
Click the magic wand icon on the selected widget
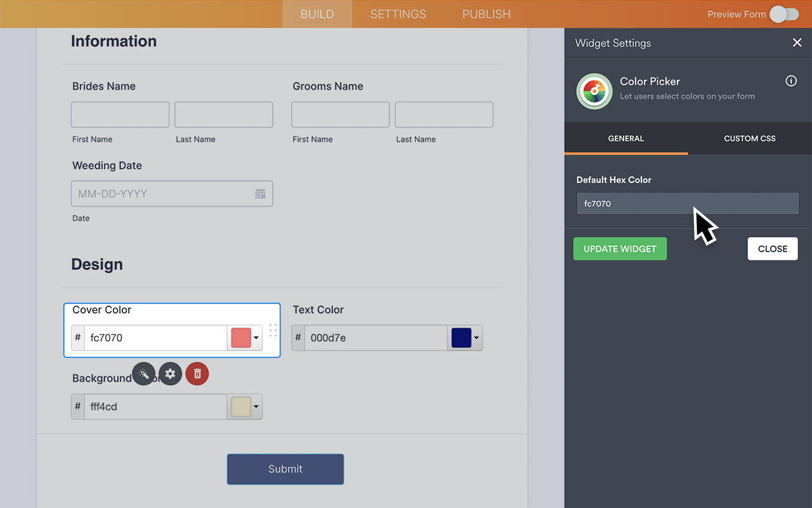tap(144, 373)
